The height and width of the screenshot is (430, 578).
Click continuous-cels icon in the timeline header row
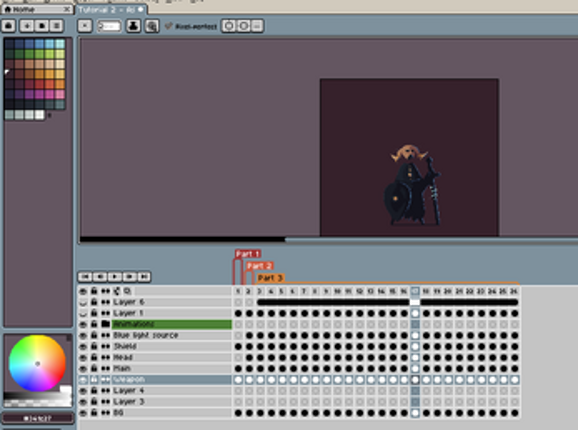[105, 291]
